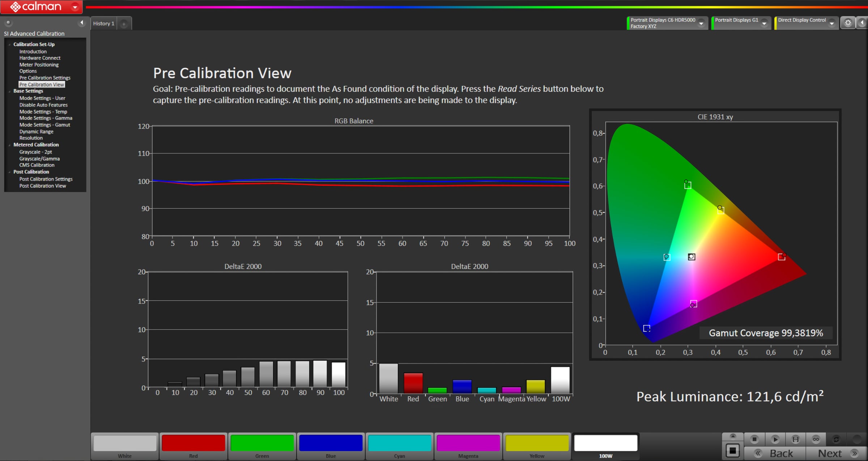Collapse the workflow sidebar with arrow icon
Viewport: 868px width, 461px height.
[x=82, y=23]
